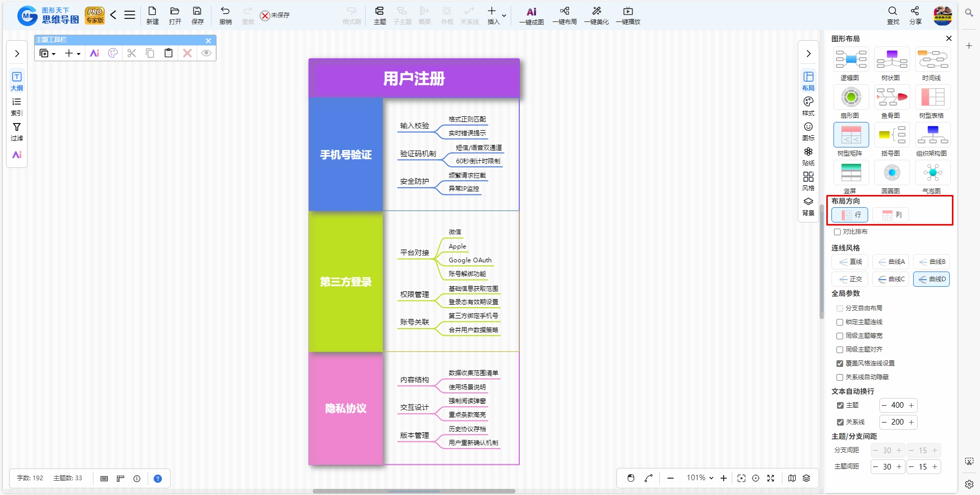Enable 同级主题对齐 checkbox

pos(840,350)
